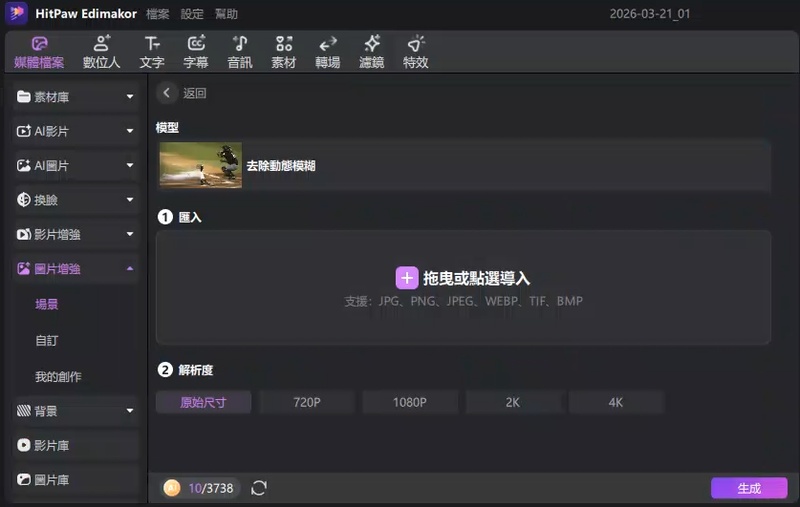Expand the 背景 dropdown arrow
Viewport: 800px width, 507px height.
(130, 411)
